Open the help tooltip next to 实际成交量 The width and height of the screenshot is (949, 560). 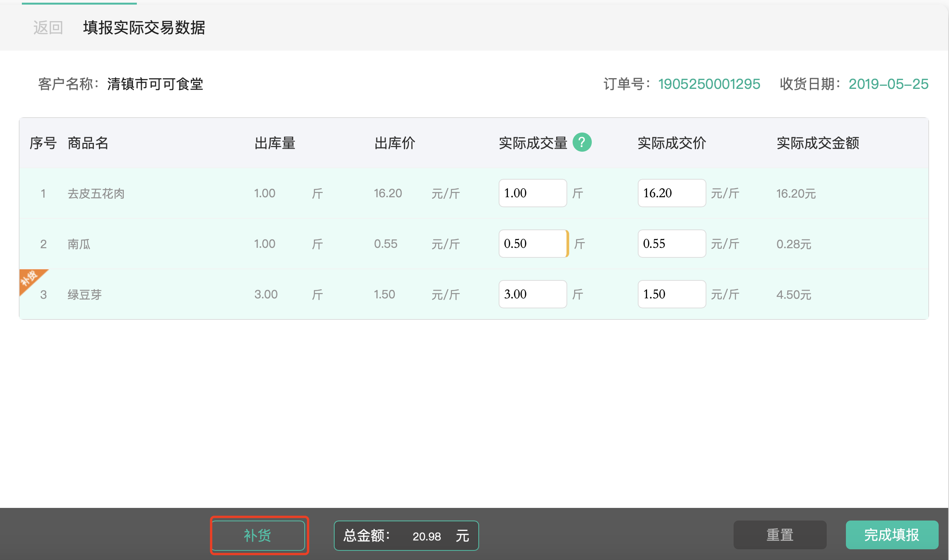pos(582,142)
